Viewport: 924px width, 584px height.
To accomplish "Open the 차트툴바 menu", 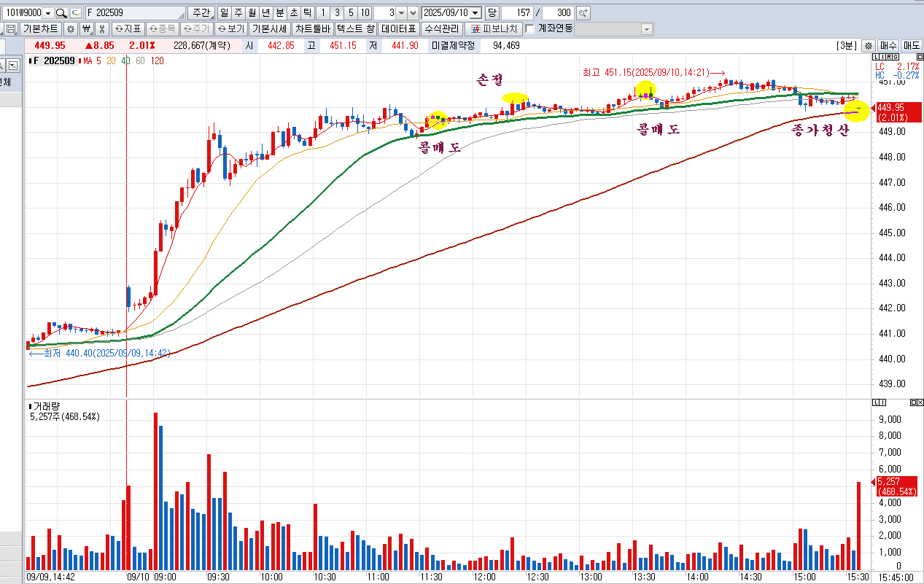I will (x=312, y=29).
